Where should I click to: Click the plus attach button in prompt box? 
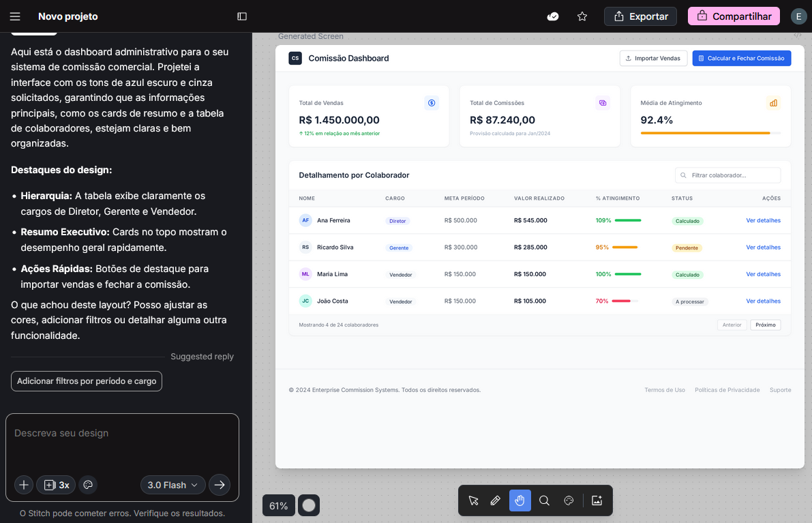pos(24,485)
